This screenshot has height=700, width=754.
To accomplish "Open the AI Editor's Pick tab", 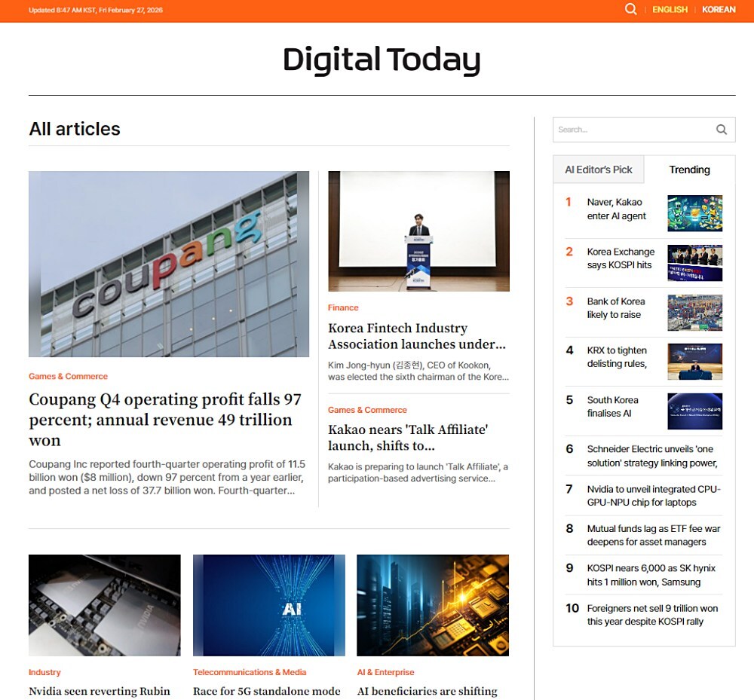I will click(x=599, y=170).
